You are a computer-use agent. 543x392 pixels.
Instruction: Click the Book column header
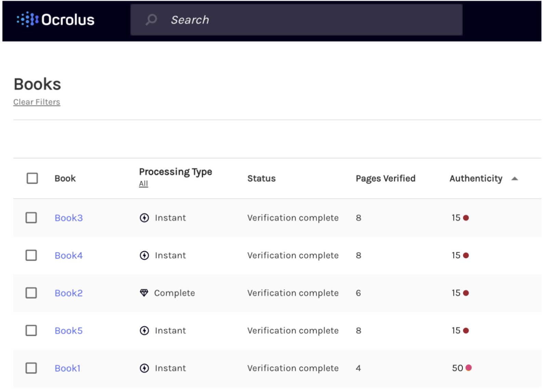pos(65,179)
